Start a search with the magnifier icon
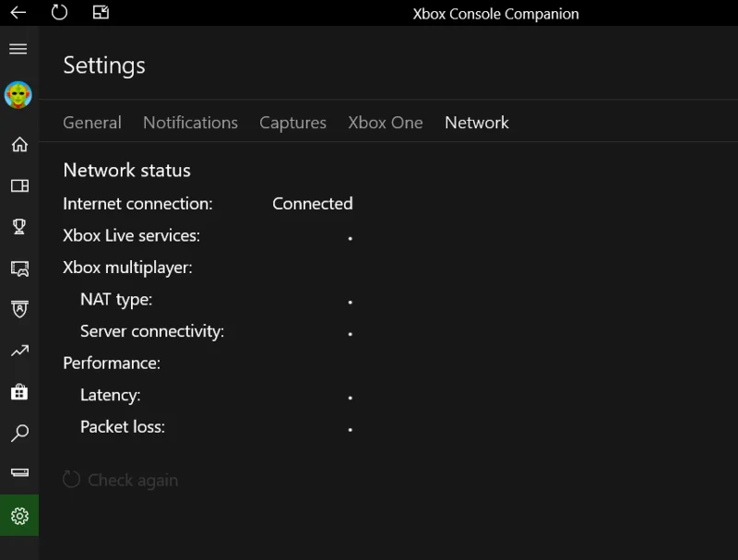This screenshot has height=560, width=738. coord(18,433)
